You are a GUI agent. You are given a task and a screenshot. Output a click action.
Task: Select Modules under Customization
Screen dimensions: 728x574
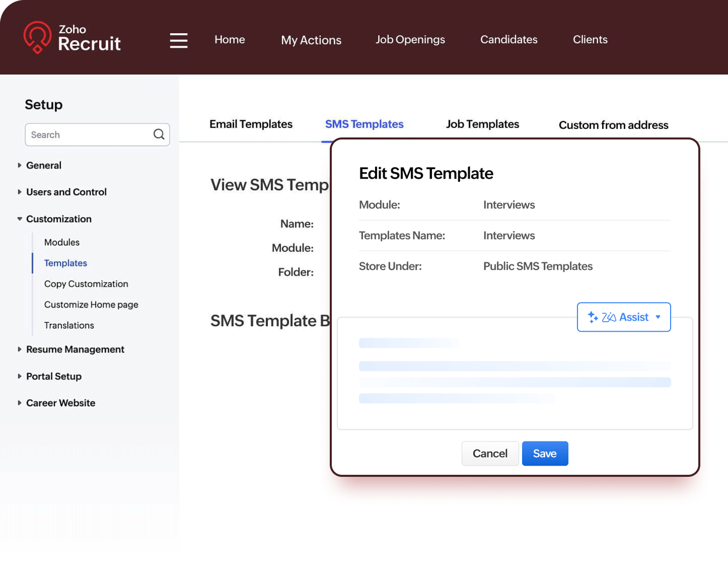(62, 242)
